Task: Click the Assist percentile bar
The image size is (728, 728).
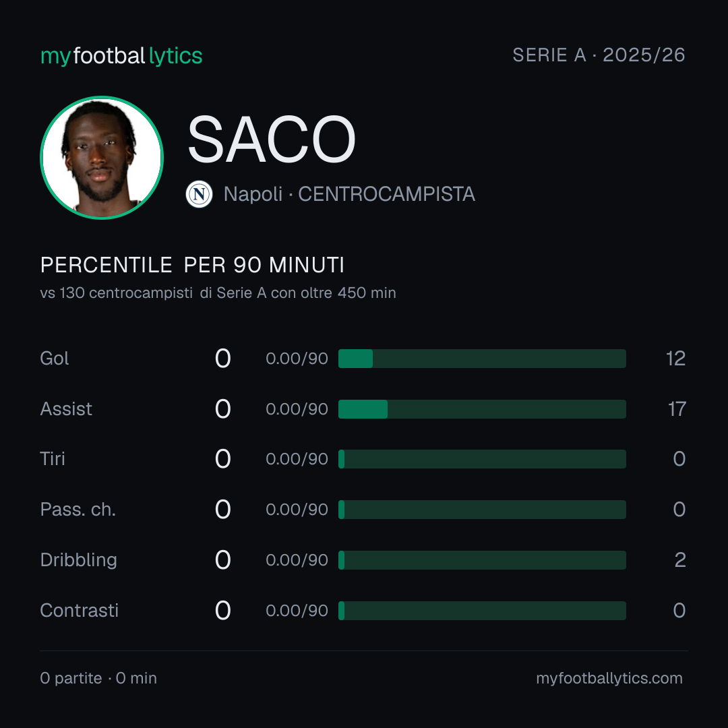Action: (482, 409)
